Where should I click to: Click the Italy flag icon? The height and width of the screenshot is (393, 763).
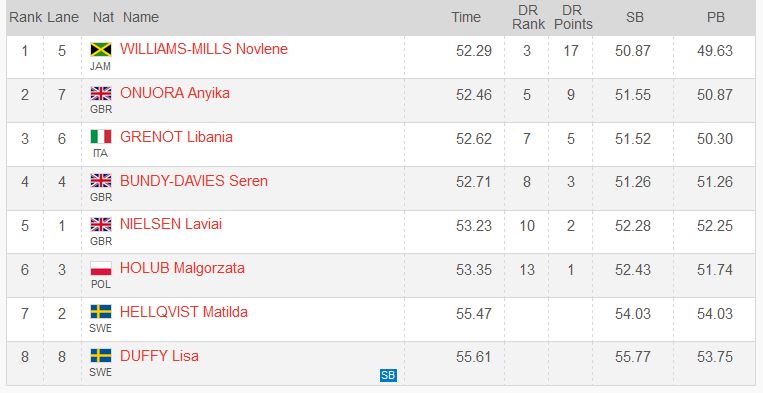(x=101, y=137)
